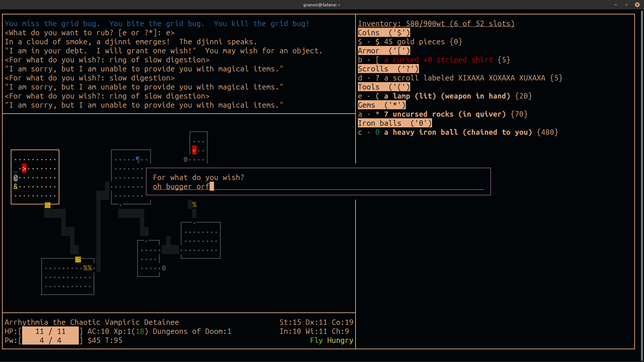
Task: Select the cursed +0 striped shirt entry
Action: click(434, 60)
